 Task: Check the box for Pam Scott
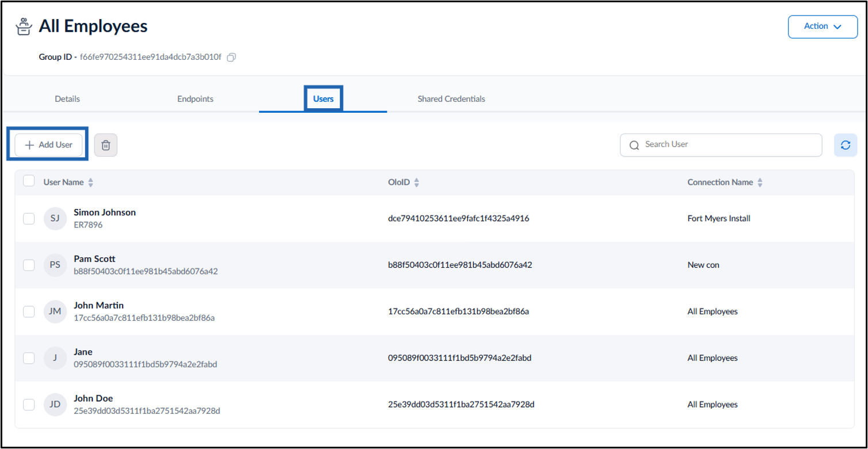click(29, 265)
